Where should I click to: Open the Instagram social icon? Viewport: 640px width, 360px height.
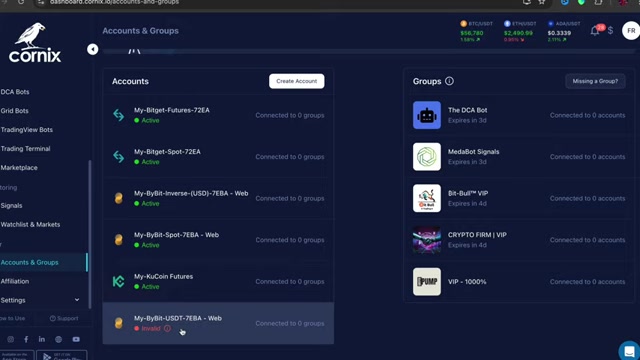[x=11, y=339]
